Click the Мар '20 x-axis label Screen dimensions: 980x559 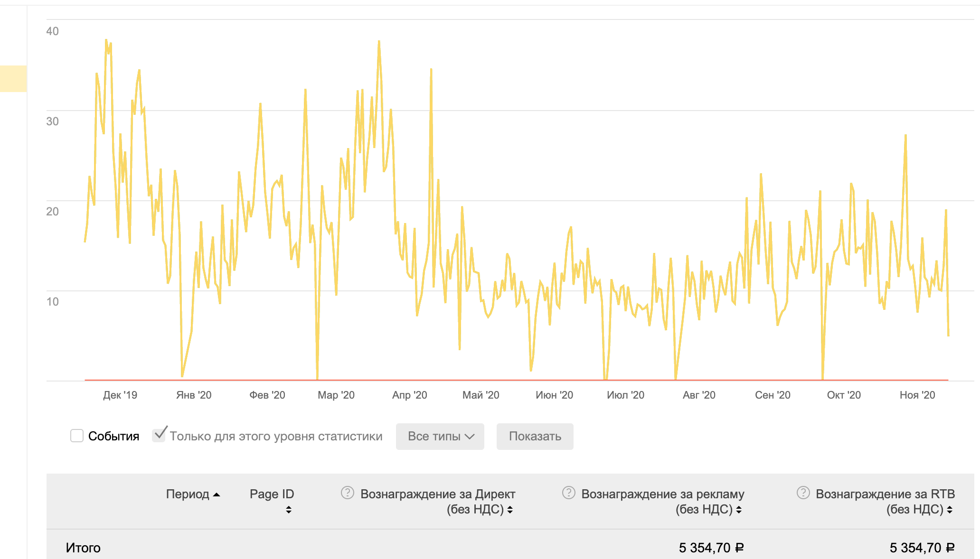point(336,395)
